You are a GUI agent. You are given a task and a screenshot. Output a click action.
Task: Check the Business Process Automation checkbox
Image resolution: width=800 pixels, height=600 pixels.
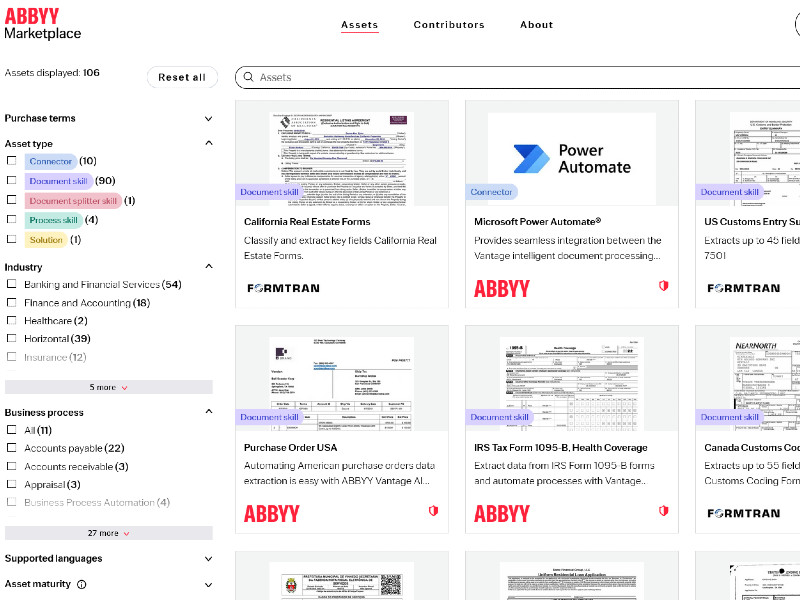12,502
